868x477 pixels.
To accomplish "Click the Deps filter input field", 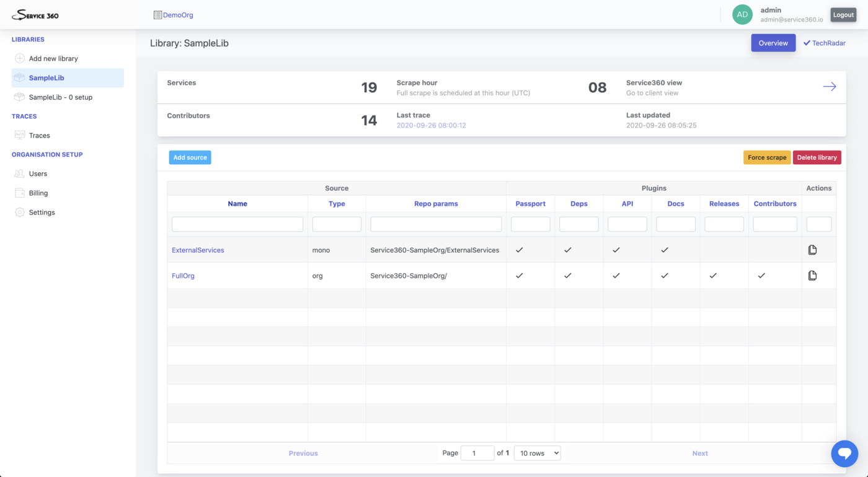I will [578, 224].
